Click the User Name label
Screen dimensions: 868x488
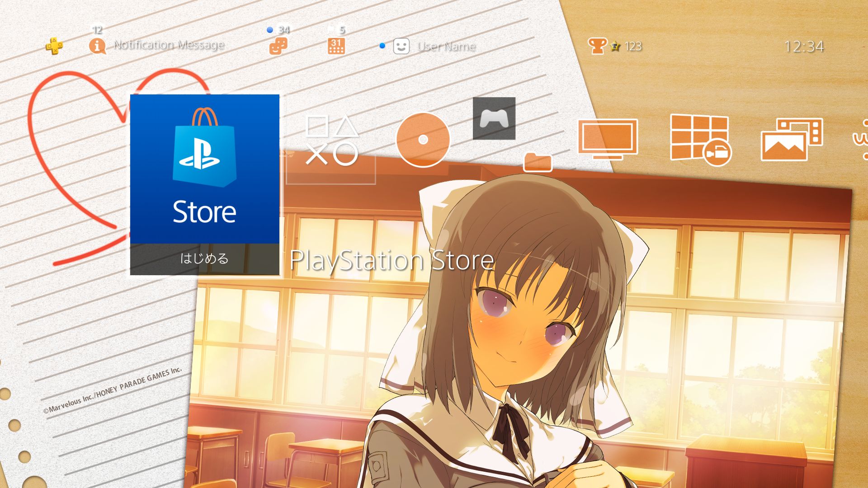click(446, 46)
